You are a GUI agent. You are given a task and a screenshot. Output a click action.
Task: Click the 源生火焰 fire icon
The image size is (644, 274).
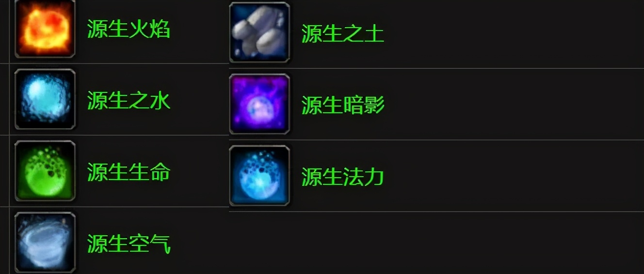pyautogui.click(x=45, y=28)
